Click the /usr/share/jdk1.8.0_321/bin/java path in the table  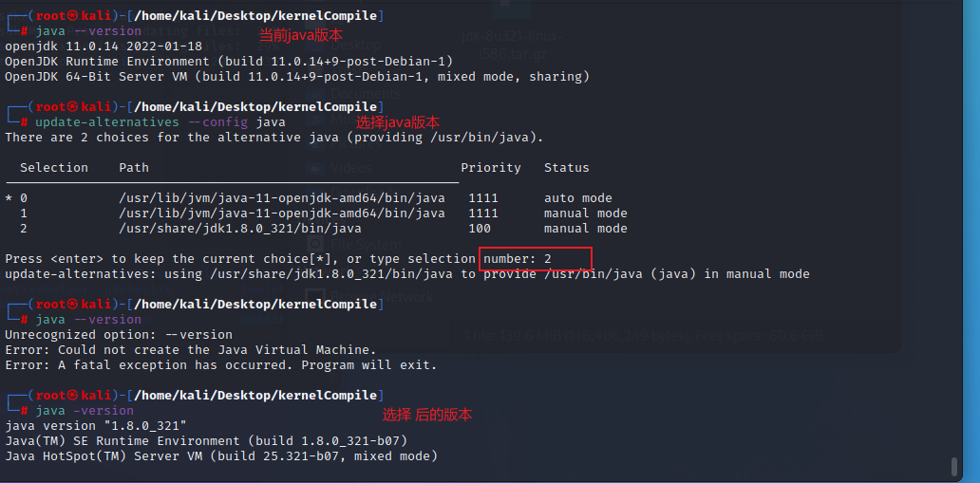(240, 229)
